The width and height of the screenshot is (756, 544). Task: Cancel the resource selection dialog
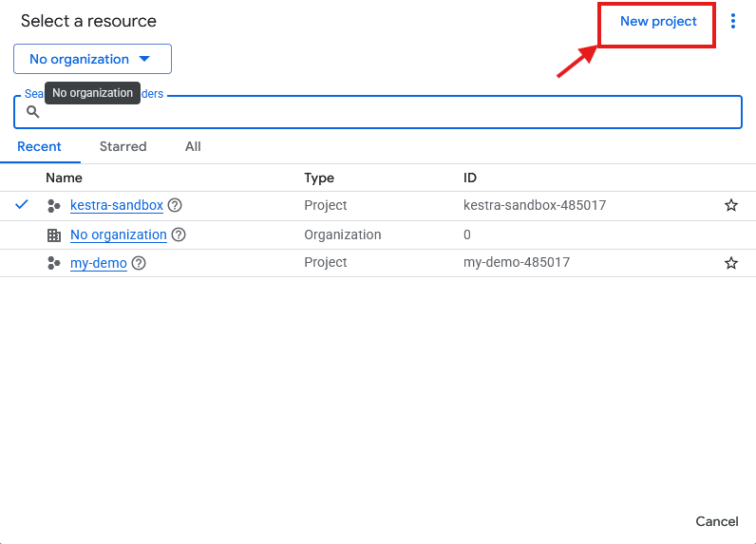(x=716, y=521)
